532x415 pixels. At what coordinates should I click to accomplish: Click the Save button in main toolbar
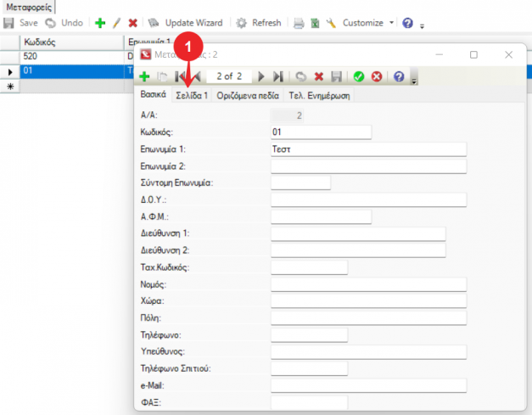pos(20,23)
